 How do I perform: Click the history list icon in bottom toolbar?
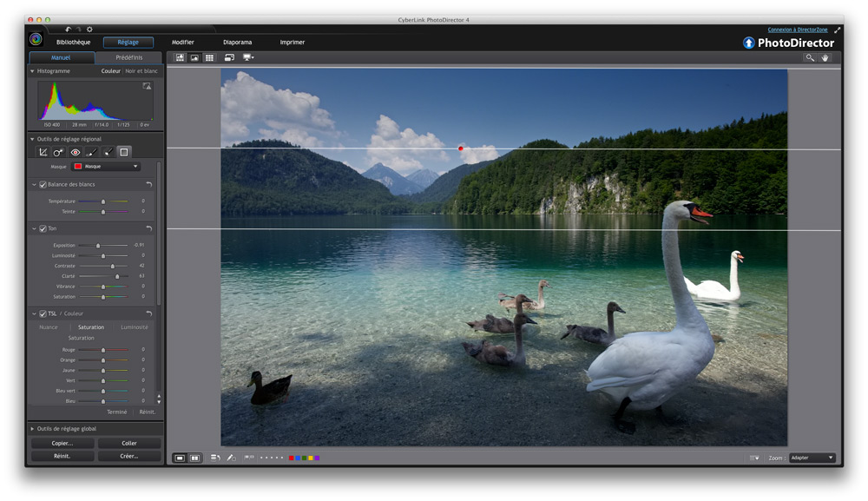coord(215,458)
